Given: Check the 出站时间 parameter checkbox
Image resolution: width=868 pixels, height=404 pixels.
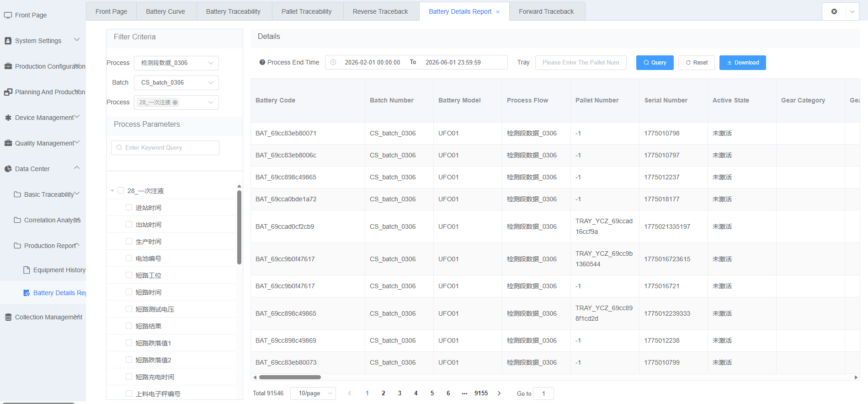Looking at the screenshot, I should [129, 224].
